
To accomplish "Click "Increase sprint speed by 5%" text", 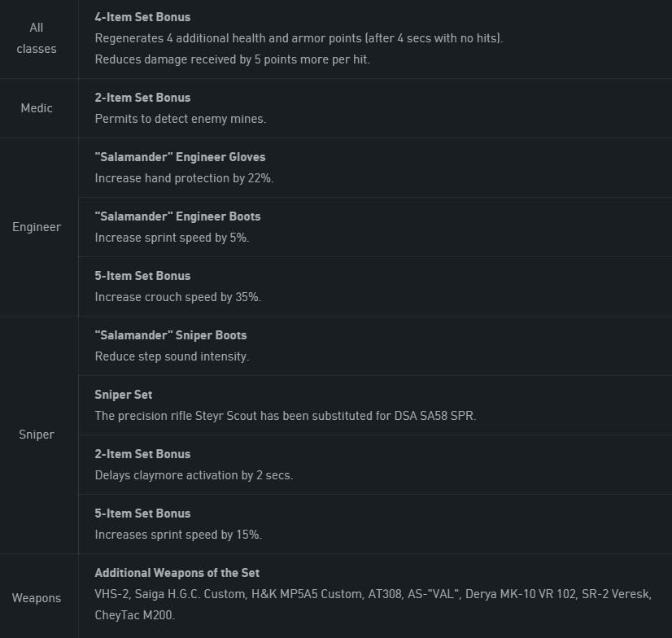I will pos(172,238).
